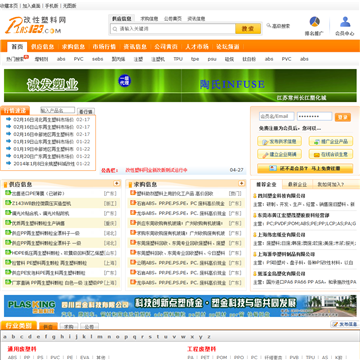The height and width of the screenshot is (360, 360).
Task: Open 公司黄页 in the orange navigation bar
Action: (x=166, y=47)
